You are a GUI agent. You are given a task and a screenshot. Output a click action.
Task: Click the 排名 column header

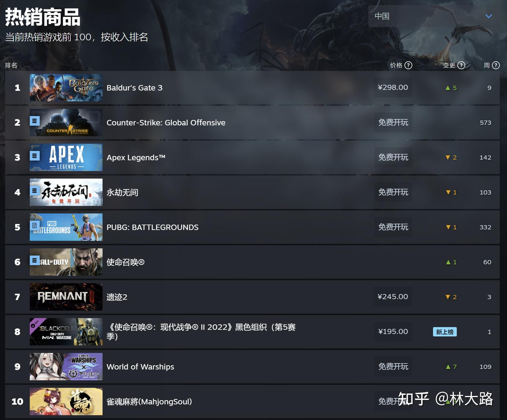[x=11, y=65]
